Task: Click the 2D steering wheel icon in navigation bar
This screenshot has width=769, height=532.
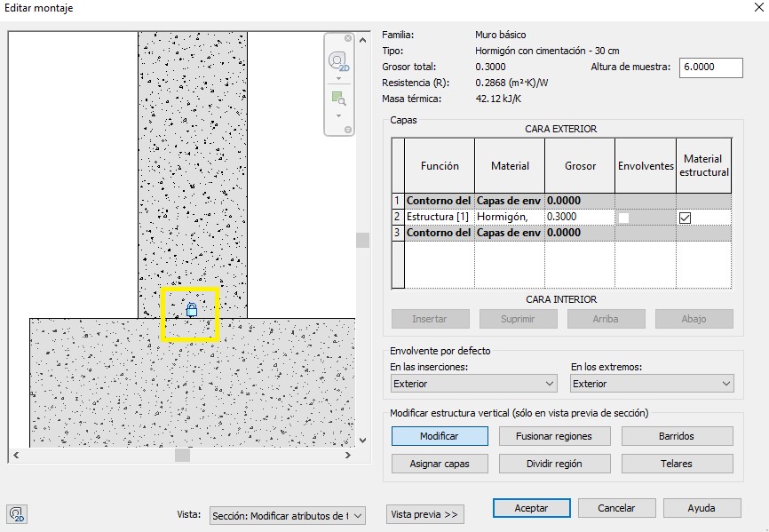Action: coord(338,60)
